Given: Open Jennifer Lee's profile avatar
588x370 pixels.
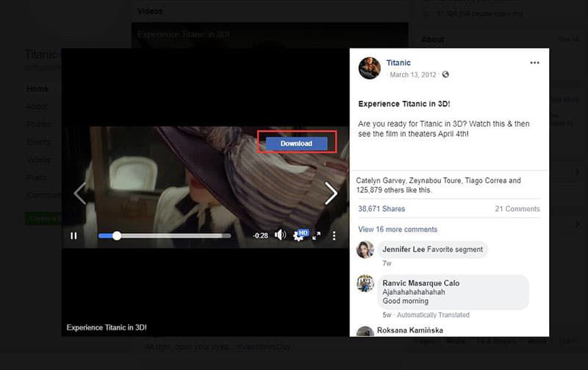Looking at the screenshot, I should [365, 249].
